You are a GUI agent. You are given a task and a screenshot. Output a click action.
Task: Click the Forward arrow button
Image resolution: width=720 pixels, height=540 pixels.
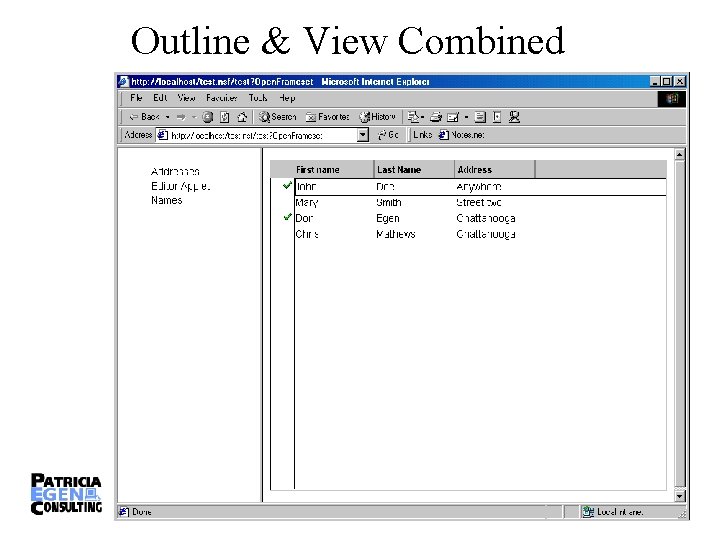point(181,117)
